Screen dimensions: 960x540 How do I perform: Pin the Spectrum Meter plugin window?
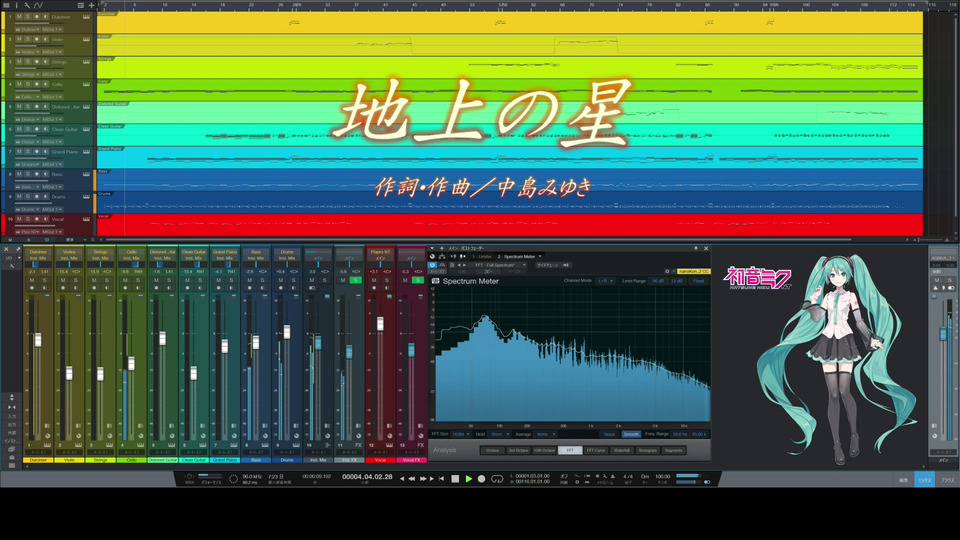pos(696,249)
